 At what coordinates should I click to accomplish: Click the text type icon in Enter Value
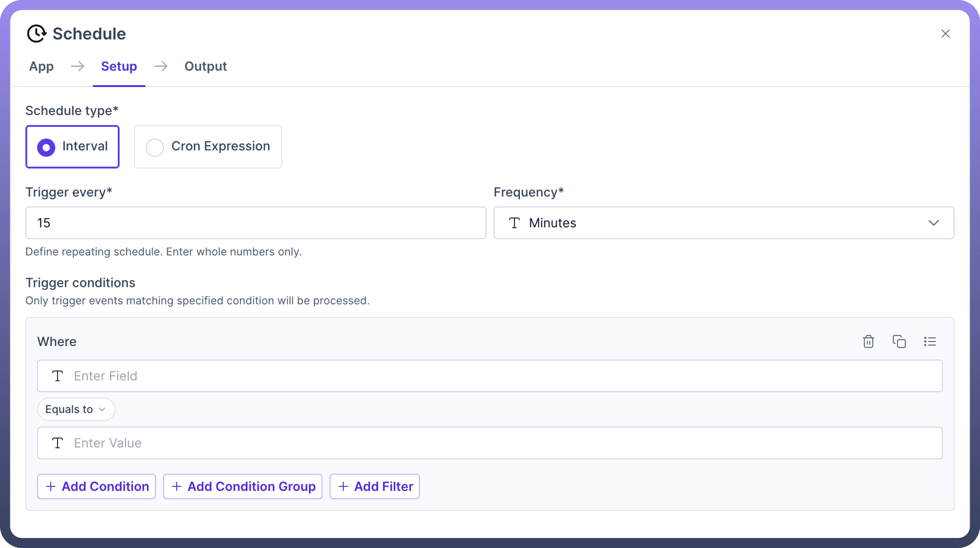click(57, 443)
